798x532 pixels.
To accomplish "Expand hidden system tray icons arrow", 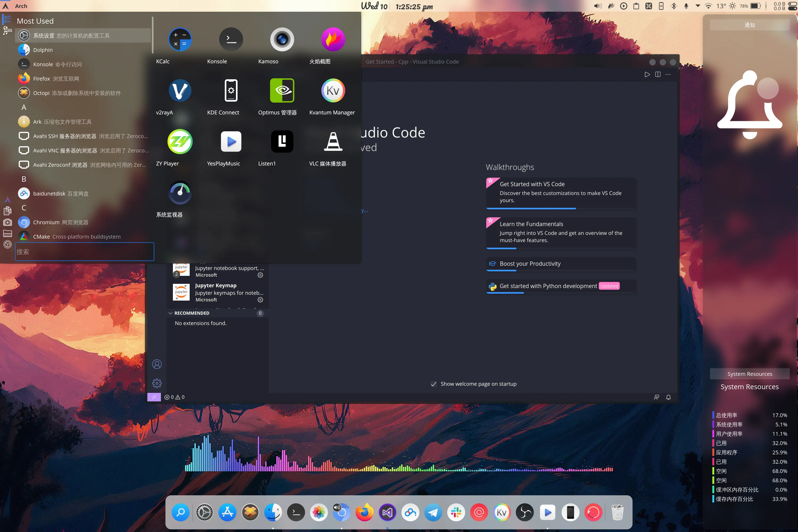I will (x=697, y=6).
